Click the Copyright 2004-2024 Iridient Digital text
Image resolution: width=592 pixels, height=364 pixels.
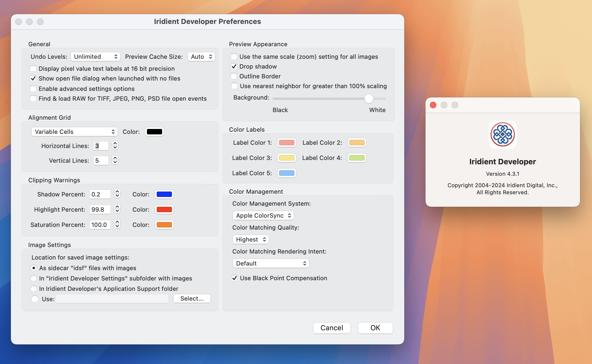503,189
